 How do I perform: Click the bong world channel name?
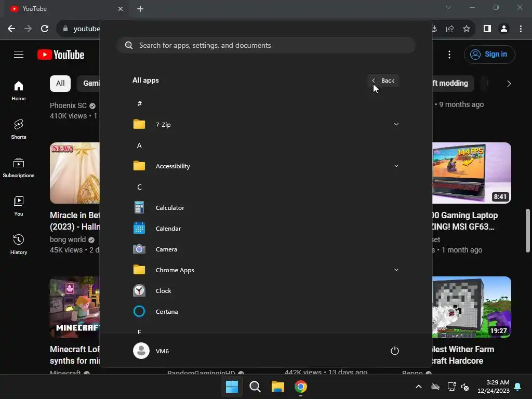coord(68,240)
